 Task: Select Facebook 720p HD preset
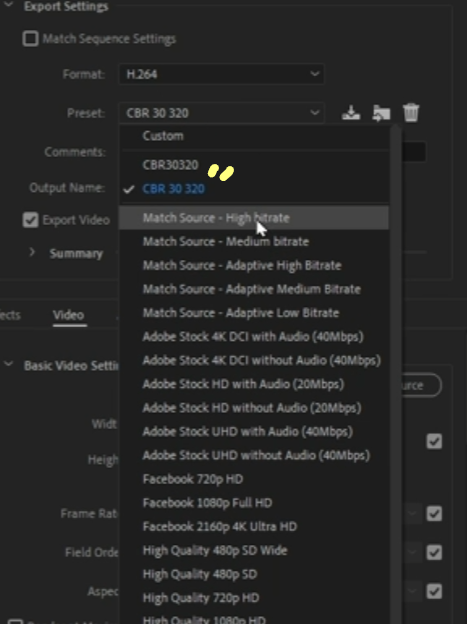(254, 479)
